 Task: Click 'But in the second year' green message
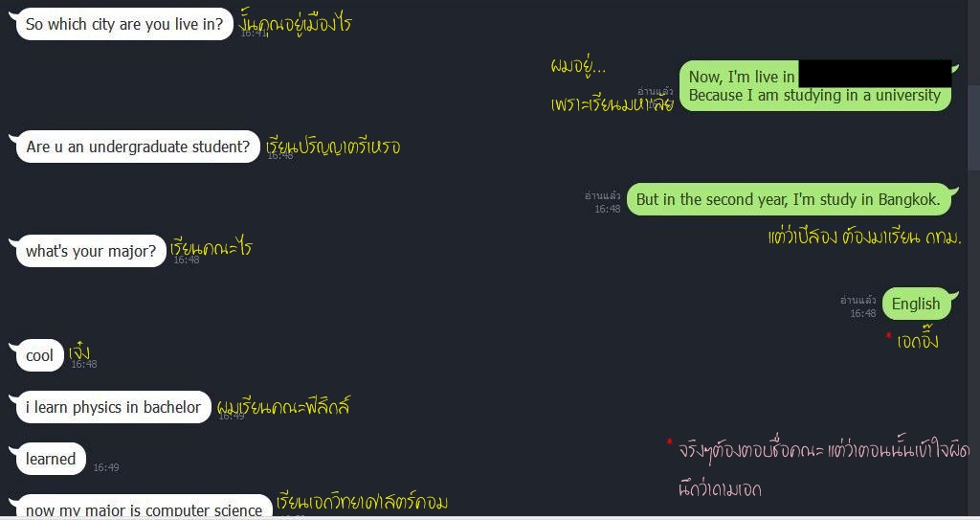pos(789,199)
